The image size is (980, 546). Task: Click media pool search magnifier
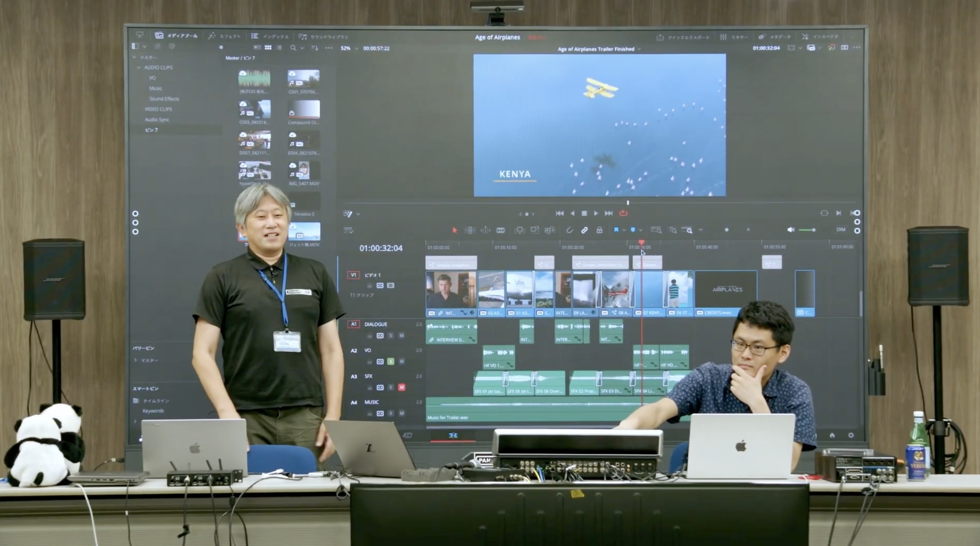pyautogui.click(x=293, y=48)
